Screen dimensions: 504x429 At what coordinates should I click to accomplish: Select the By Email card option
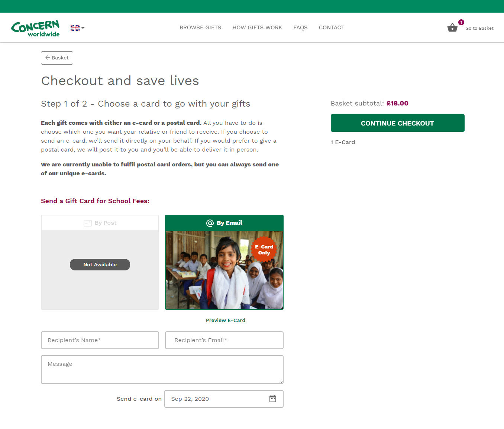(224, 262)
